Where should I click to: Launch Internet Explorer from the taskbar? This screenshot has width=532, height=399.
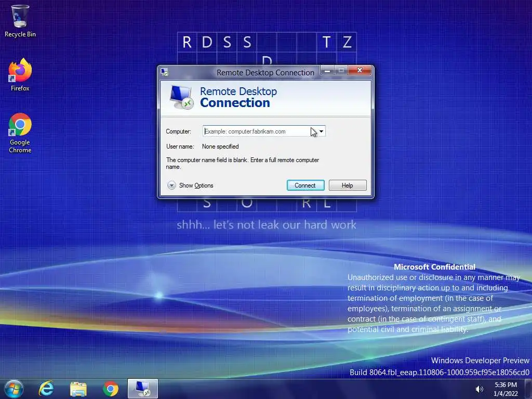pos(46,389)
